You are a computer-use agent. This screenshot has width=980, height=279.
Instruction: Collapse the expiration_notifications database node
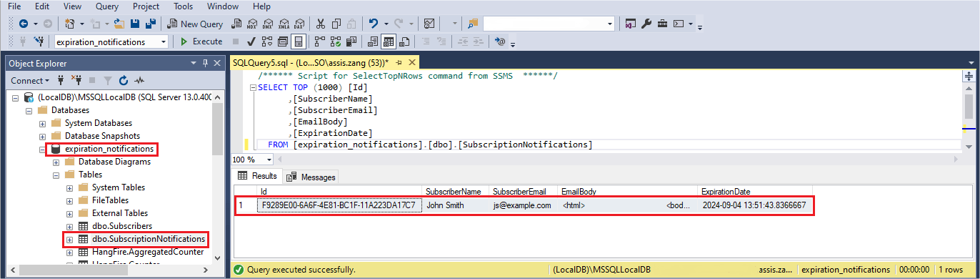coord(42,150)
